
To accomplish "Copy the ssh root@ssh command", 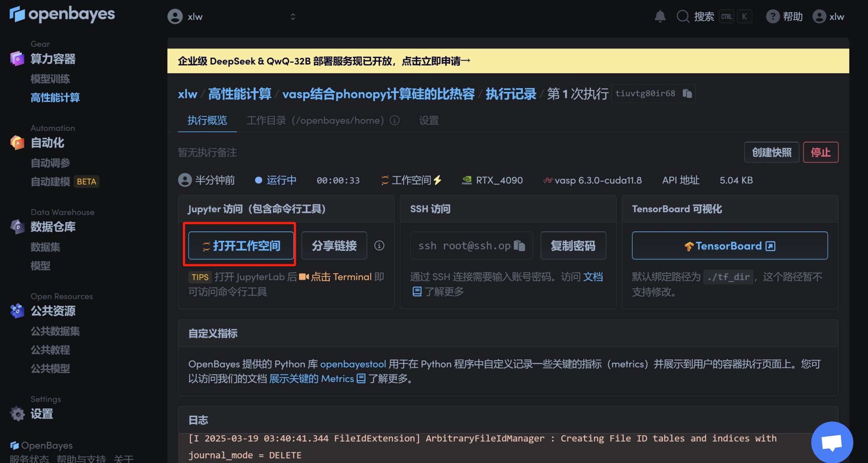I will pyautogui.click(x=519, y=245).
